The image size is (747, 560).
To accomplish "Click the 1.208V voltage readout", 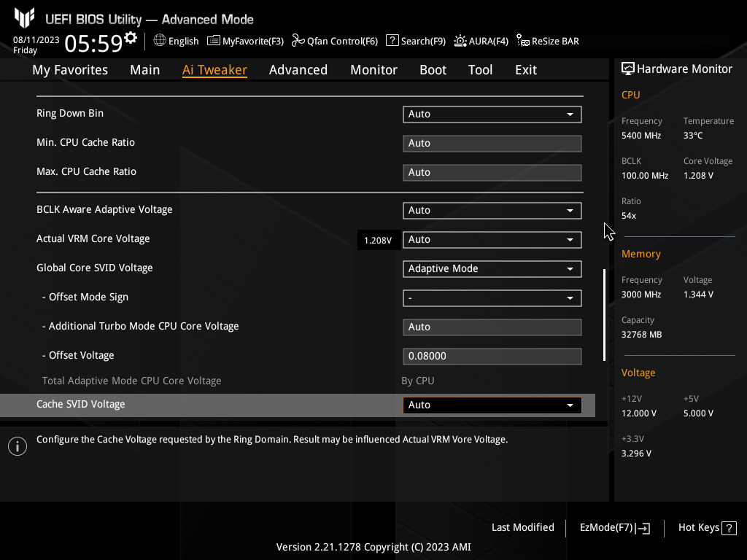I will tap(378, 241).
